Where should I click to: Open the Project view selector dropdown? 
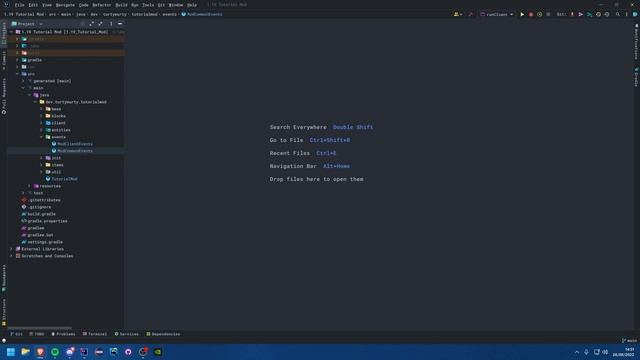[x=27, y=24]
